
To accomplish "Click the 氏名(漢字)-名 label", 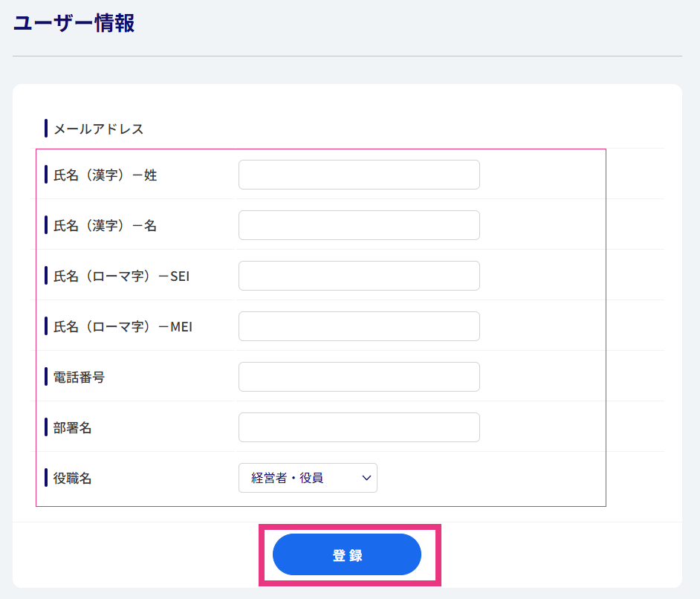I will [106, 225].
